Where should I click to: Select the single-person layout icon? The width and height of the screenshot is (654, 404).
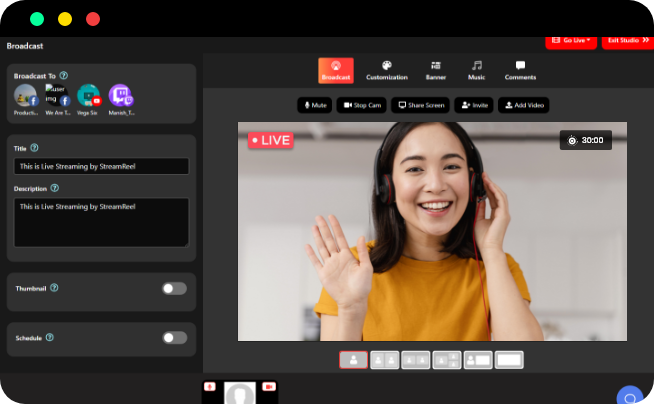[353, 360]
